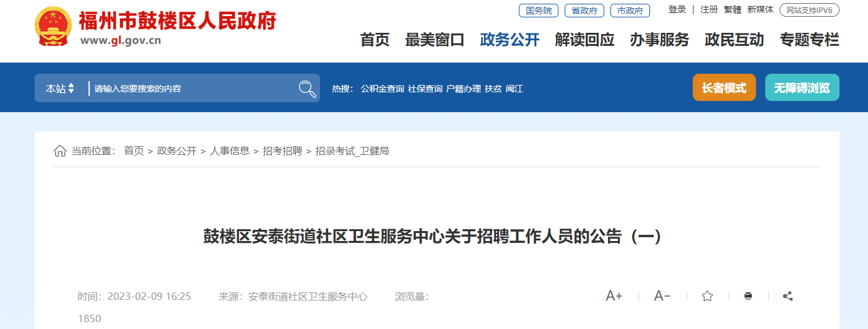The image size is (868, 329).
Task: Toggle 长者模式 elder mode
Action: [724, 87]
